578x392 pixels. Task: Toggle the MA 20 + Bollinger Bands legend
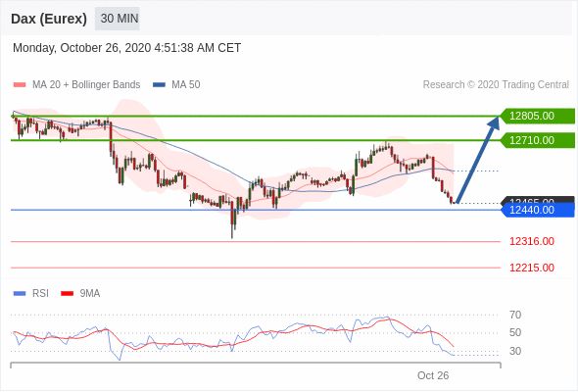(86, 85)
